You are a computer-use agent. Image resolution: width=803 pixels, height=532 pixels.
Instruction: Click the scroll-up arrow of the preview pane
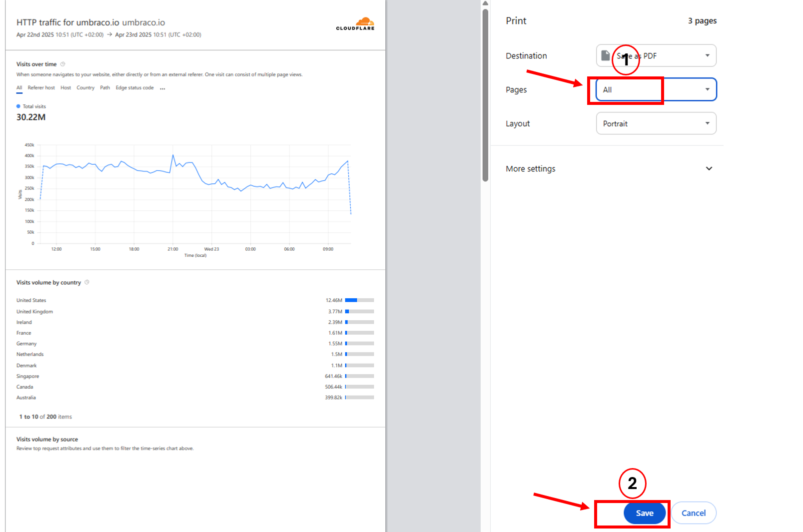[x=485, y=3]
